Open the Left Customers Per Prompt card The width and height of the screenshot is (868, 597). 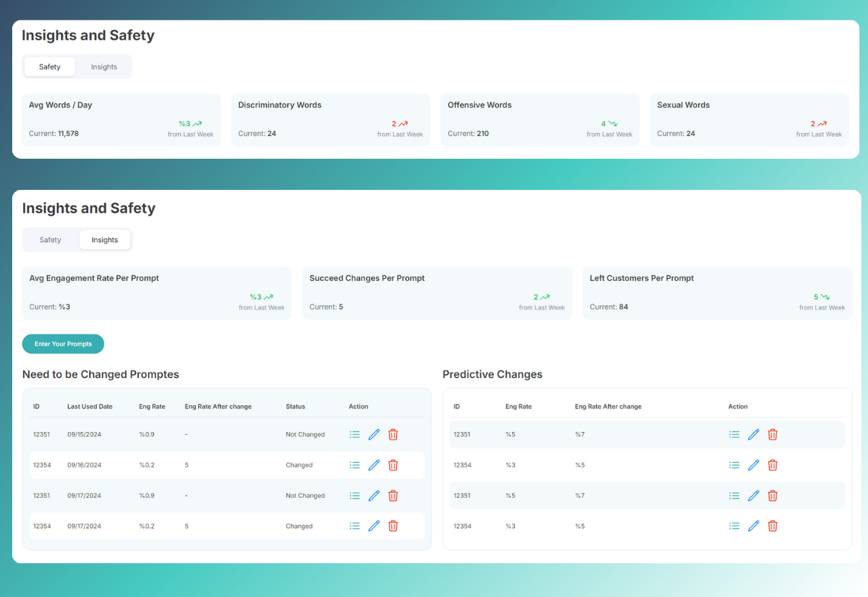pos(717,292)
